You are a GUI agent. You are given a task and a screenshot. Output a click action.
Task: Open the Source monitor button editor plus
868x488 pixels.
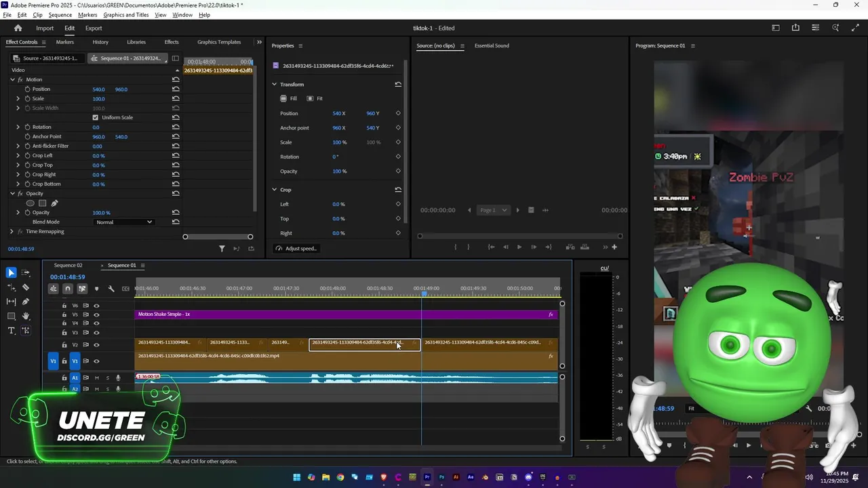pos(614,247)
